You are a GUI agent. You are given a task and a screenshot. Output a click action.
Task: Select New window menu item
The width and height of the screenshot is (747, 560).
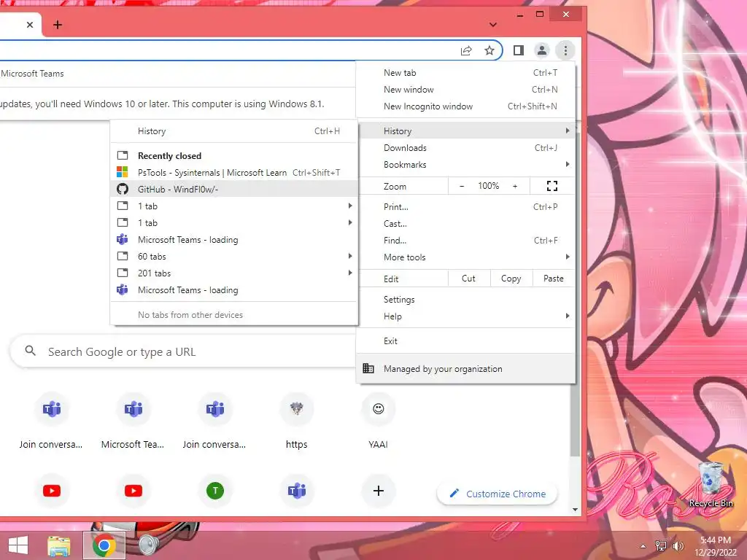tap(465, 90)
